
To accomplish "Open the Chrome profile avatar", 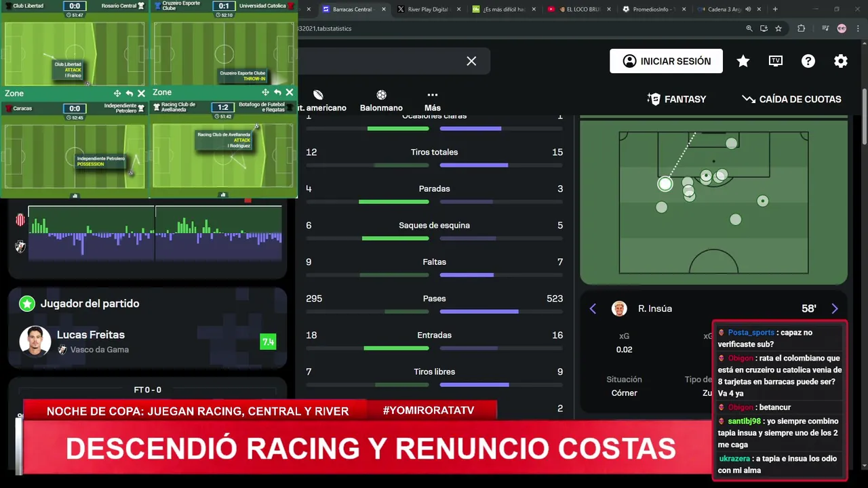I will coord(842,28).
